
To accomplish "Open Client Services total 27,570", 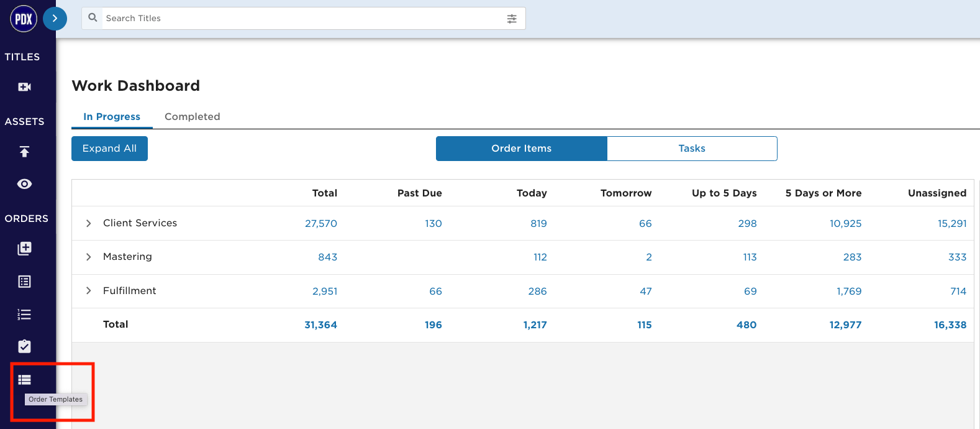I will (321, 224).
